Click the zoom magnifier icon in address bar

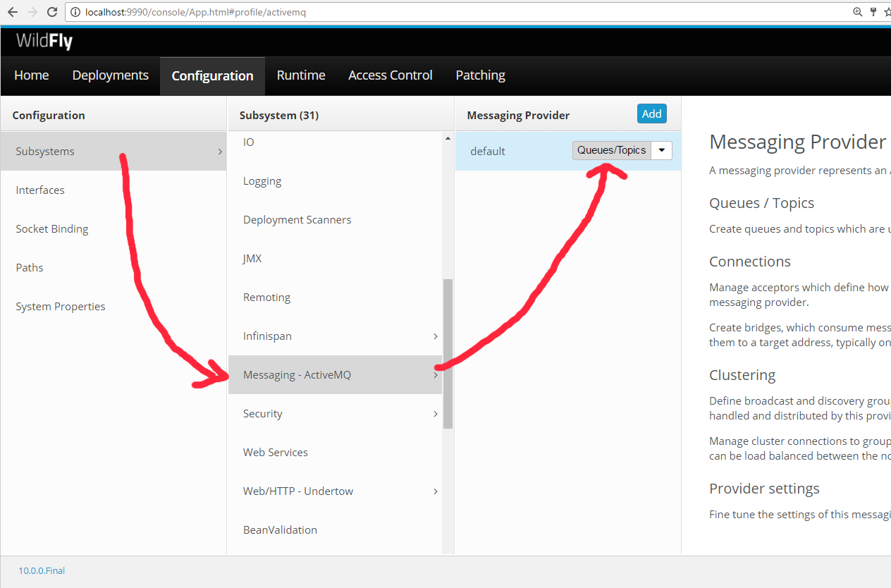858,12
